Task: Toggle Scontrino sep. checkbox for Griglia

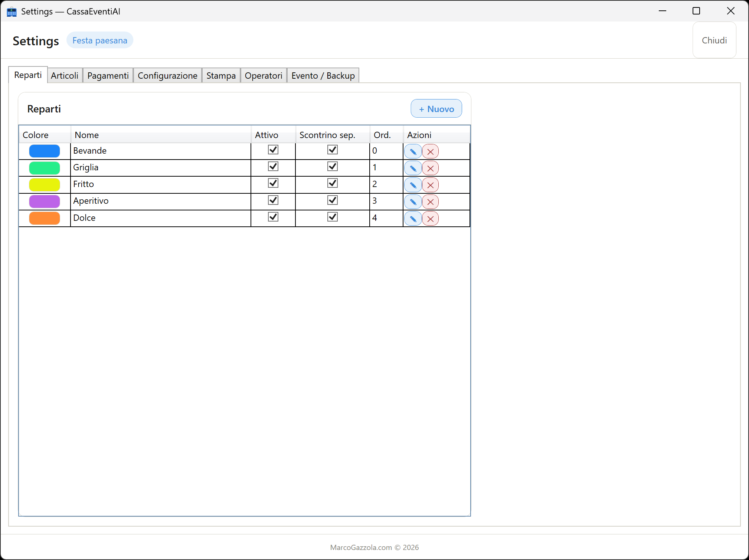Action: click(x=333, y=166)
